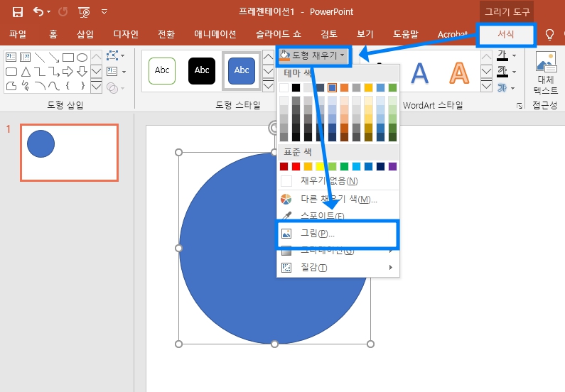Choose 그림 picture fill option

tap(338, 234)
